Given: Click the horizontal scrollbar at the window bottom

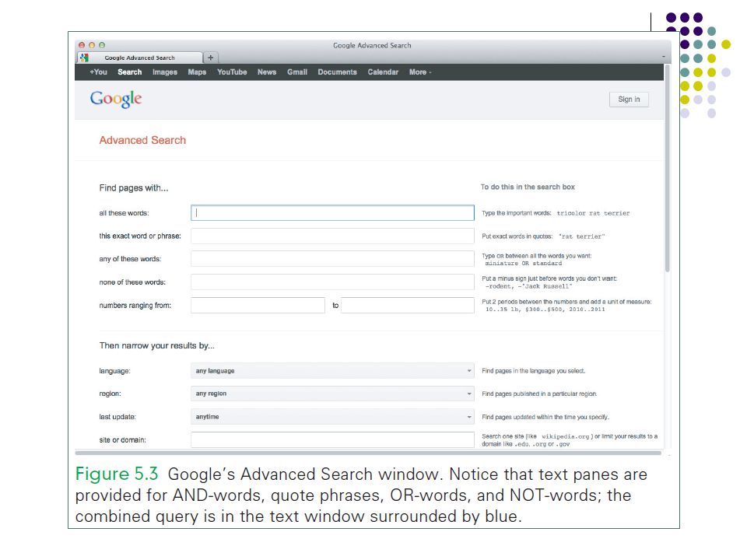Looking at the screenshot, I should (368, 453).
